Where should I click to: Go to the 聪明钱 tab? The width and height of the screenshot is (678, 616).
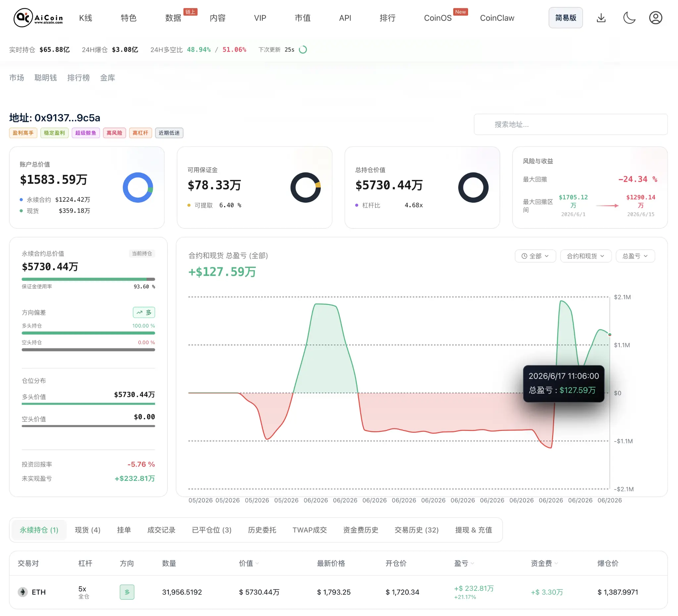click(x=45, y=78)
